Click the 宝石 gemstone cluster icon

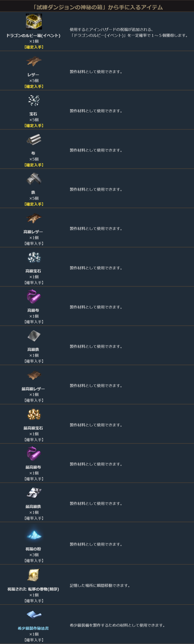point(34,100)
